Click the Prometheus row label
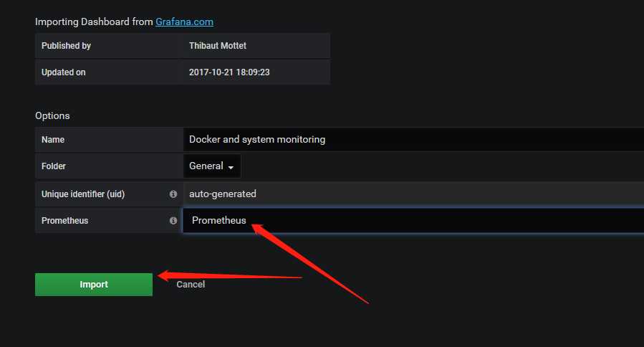This screenshot has width=644, height=347. (x=65, y=221)
